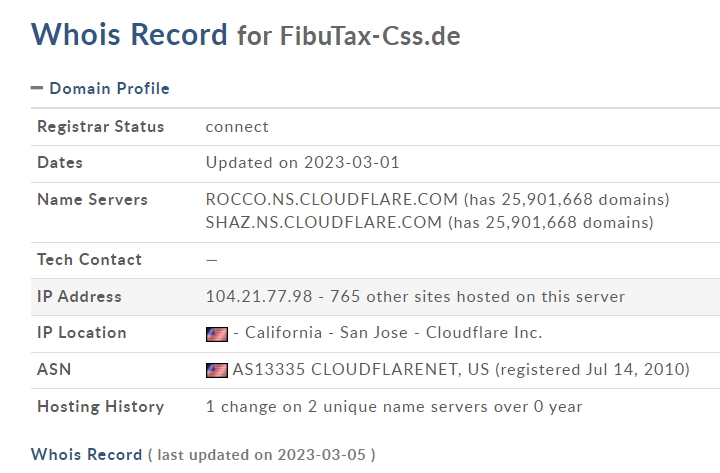Click the Updated on 2023-03-01 date
720x473 pixels.
(303, 163)
